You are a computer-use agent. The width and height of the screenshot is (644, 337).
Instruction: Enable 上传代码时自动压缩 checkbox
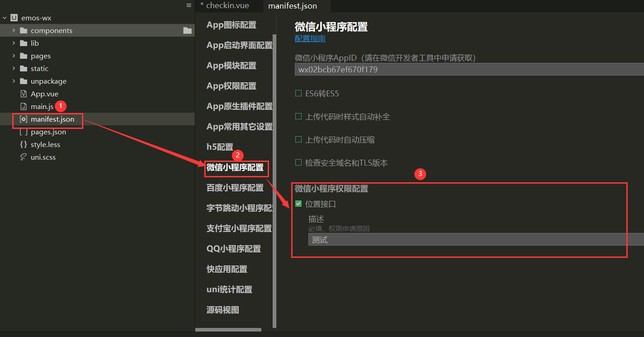[x=298, y=140]
